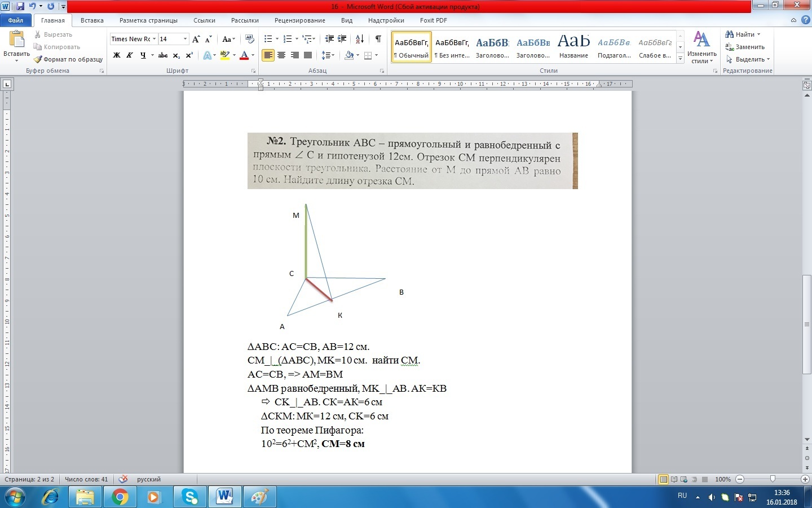
Task: Click the Заменить replace button
Action: pos(745,47)
